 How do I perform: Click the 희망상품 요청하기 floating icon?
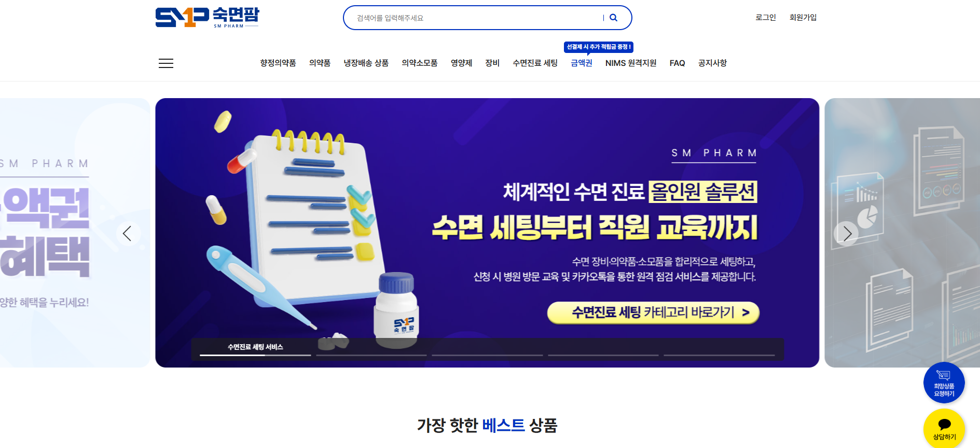(x=944, y=383)
